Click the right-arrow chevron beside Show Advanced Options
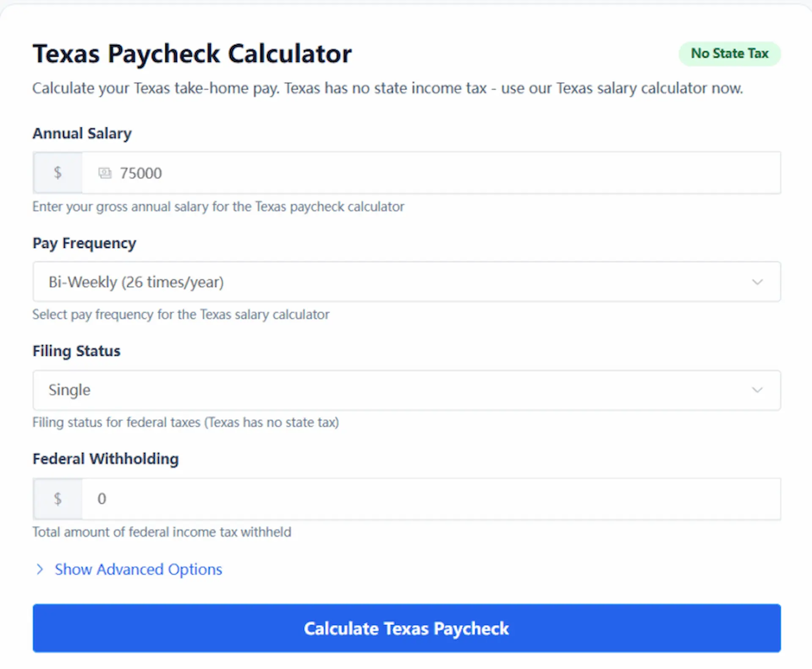This screenshot has height=669, width=812. (x=40, y=569)
